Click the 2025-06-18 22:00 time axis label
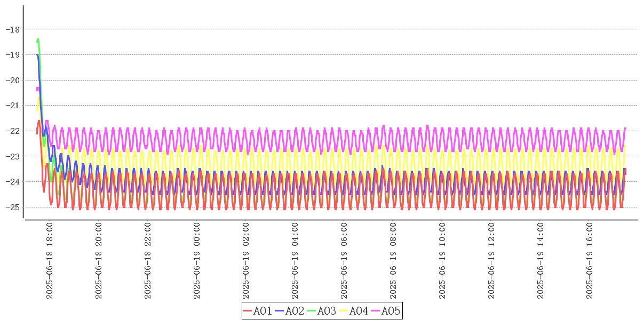644x320 pixels. (x=148, y=261)
